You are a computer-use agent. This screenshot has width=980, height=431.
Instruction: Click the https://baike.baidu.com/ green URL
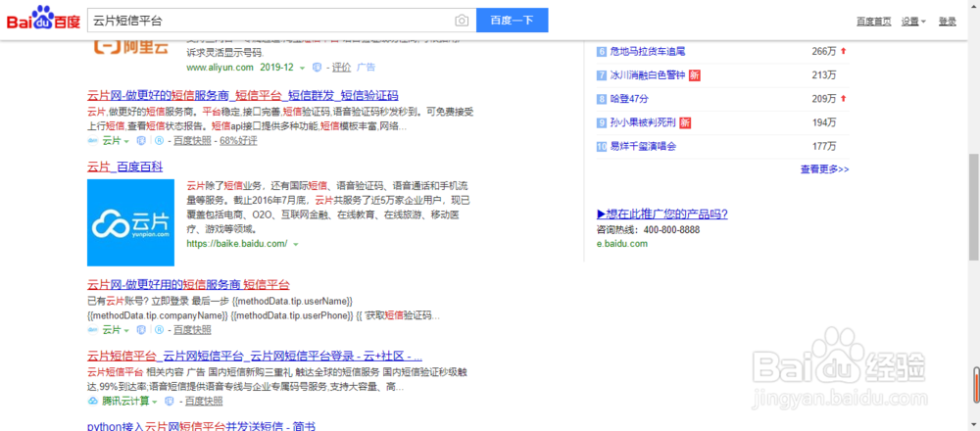[237, 244]
